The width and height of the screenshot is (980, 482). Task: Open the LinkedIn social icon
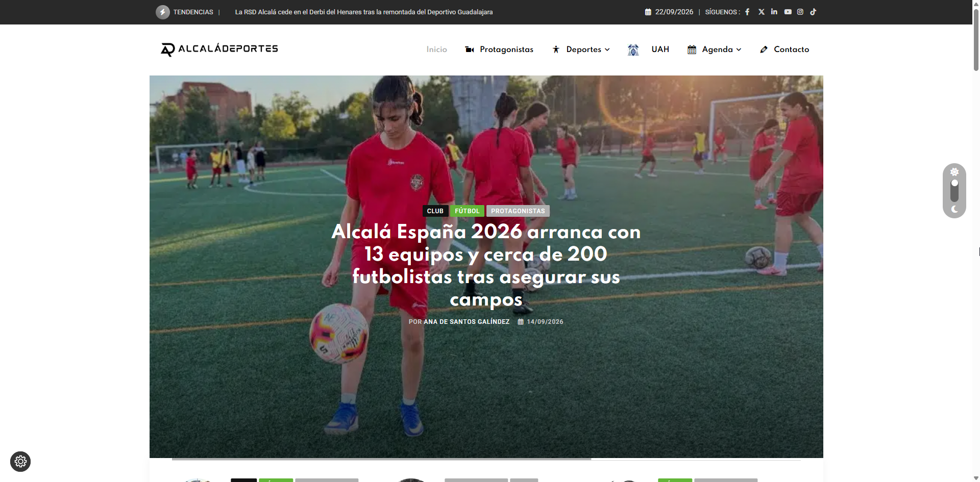tap(774, 12)
